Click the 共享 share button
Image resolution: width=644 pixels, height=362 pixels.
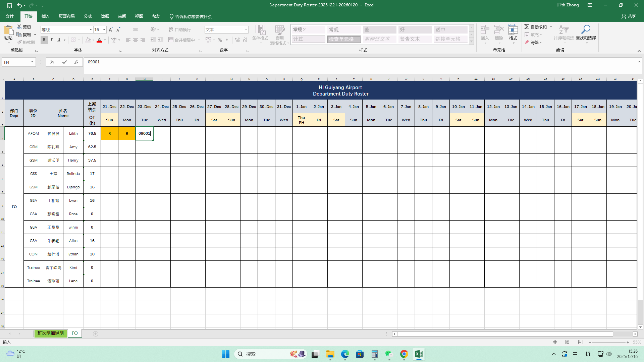click(629, 16)
